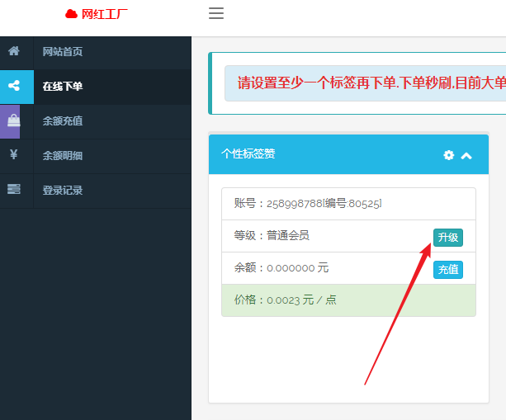This screenshot has height=420, width=506.
Task: Click the 余额：0.000000 元 text
Action: pyautogui.click(x=281, y=267)
